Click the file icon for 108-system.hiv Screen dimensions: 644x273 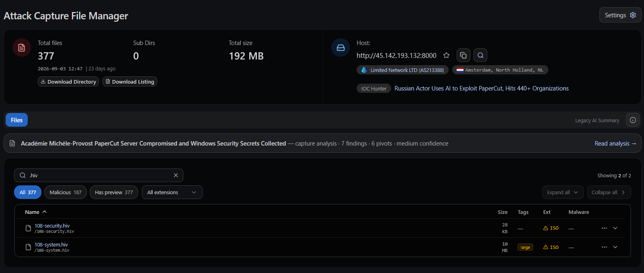(28, 247)
